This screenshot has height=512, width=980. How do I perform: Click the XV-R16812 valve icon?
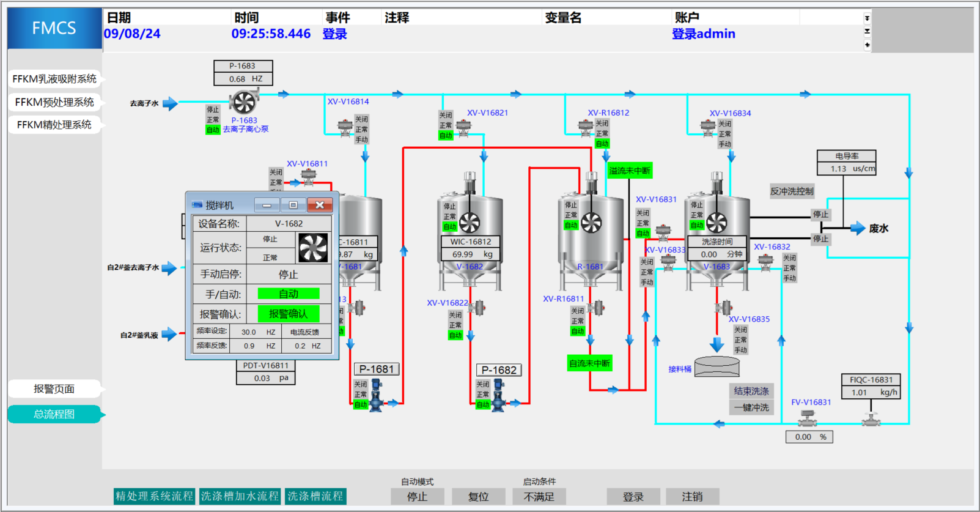(x=586, y=127)
